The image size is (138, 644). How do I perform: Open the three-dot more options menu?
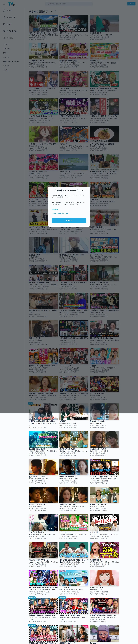[x=124, y=4]
